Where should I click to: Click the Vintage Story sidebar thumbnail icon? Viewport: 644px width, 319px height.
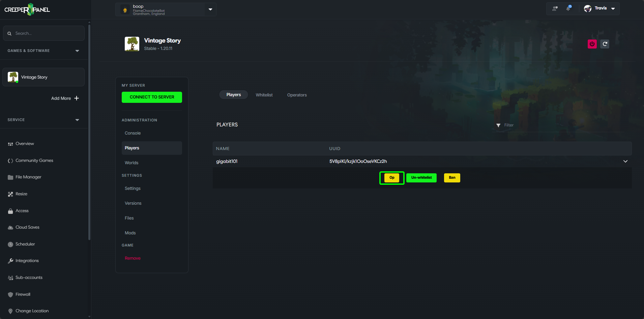pyautogui.click(x=13, y=77)
